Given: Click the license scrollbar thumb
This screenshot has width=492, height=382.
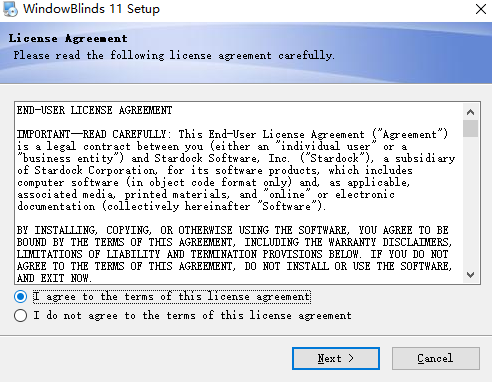Looking at the screenshot, I should [x=470, y=129].
